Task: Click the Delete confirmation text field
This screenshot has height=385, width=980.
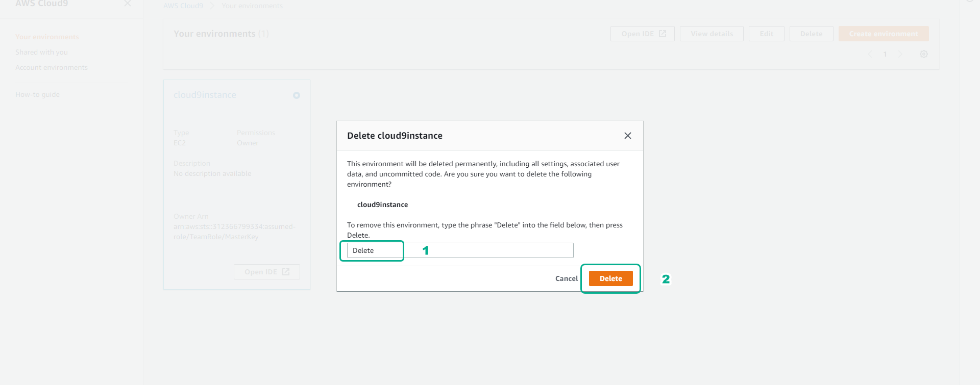Action: (460, 250)
